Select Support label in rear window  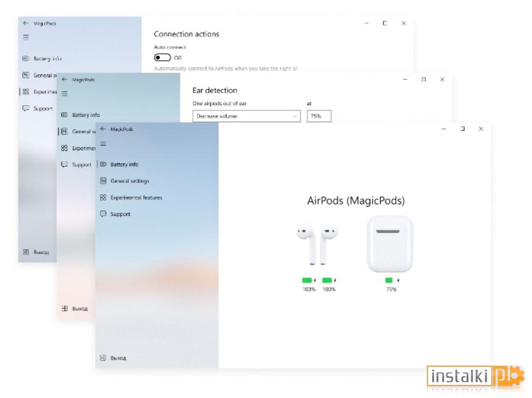(43, 109)
